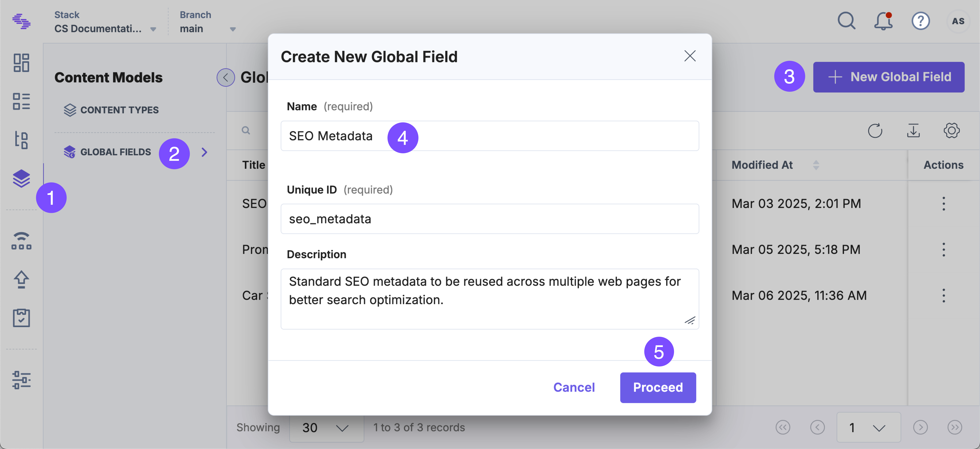Open the Releases upload-arrow icon
The width and height of the screenshot is (980, 449).
pyautogui.click(x=21, y=279)
